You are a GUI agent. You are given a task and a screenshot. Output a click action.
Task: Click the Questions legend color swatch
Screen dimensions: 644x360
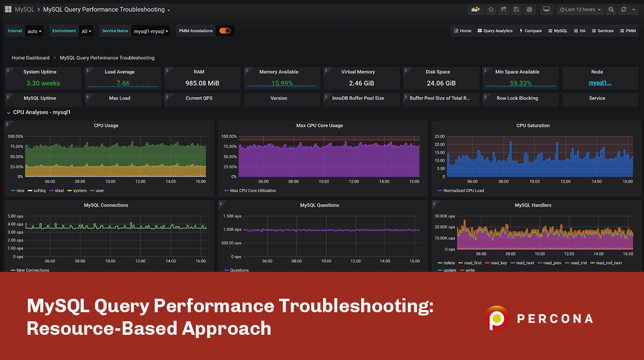pyautogui.click(x=226, y=270)
